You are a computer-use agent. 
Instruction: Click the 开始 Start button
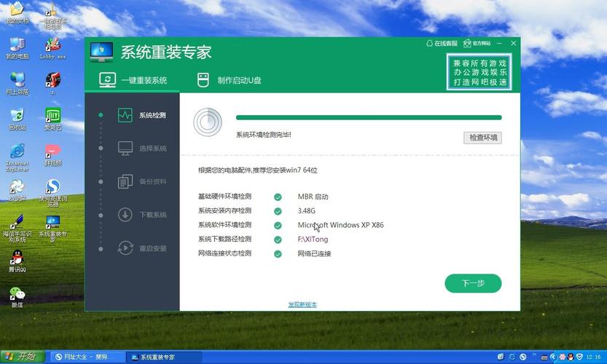coord(22,357)
